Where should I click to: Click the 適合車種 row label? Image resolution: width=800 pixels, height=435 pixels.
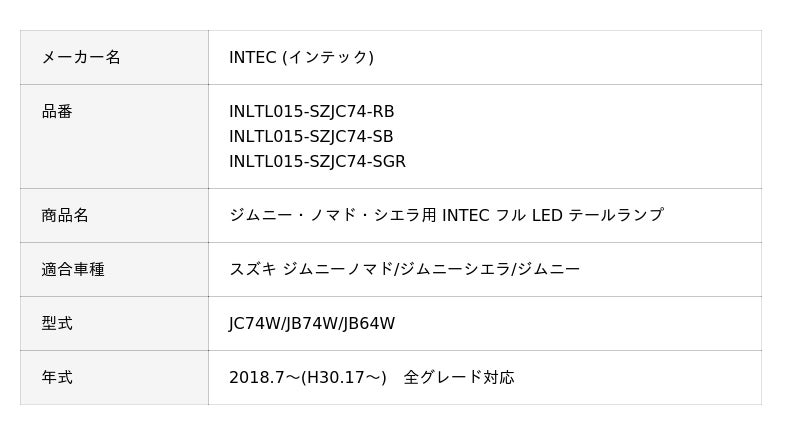click(x=73, y=269)
